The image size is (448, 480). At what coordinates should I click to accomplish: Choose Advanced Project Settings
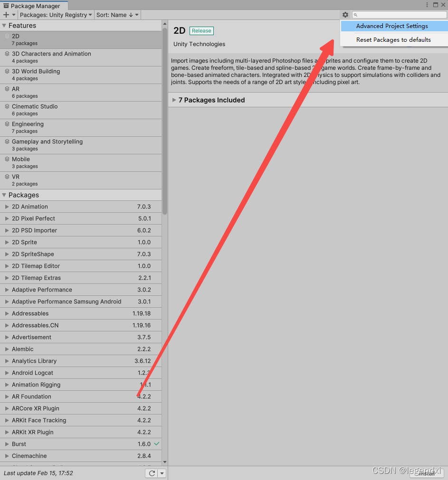(x=394, y=26)
